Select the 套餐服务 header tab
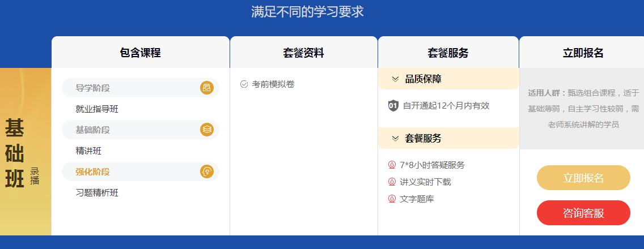This screenshot has width=644, height=249. point(448,52)
